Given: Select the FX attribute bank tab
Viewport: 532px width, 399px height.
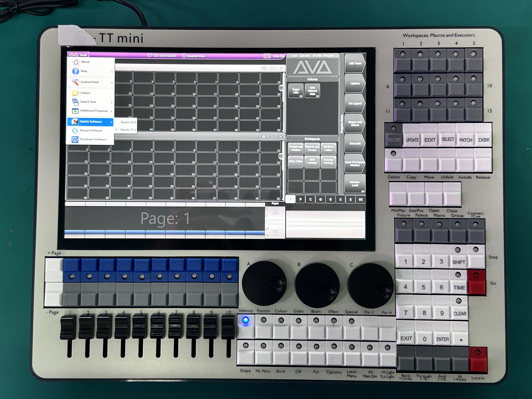Looking at the screenshot, I should point(360,200).
